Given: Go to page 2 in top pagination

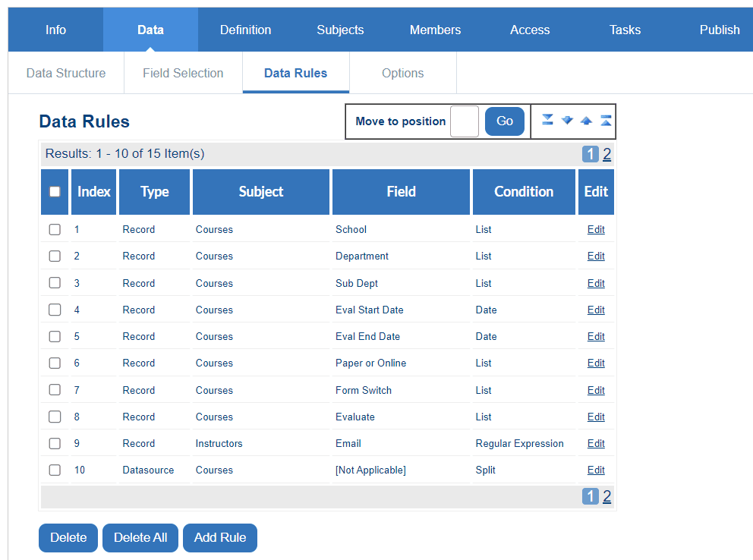Looking at the screenshot, I should coord(607,154).
